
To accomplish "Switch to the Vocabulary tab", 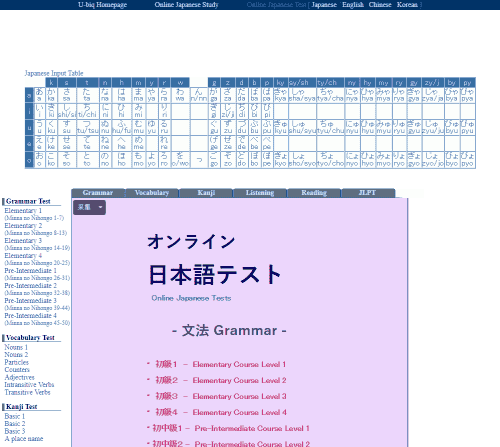I will click(x=152, y=193).
